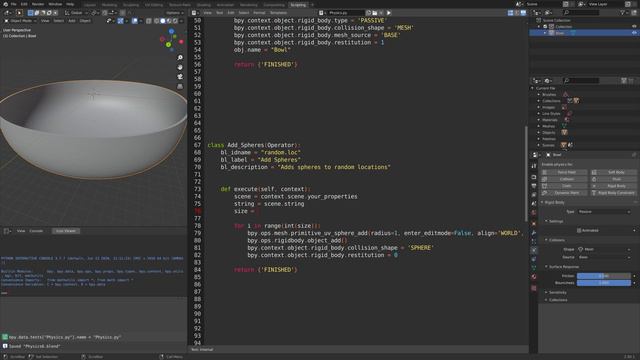Click the Force Field physics button
This screenshot has width=640, height=360.
tap(564, 172)
